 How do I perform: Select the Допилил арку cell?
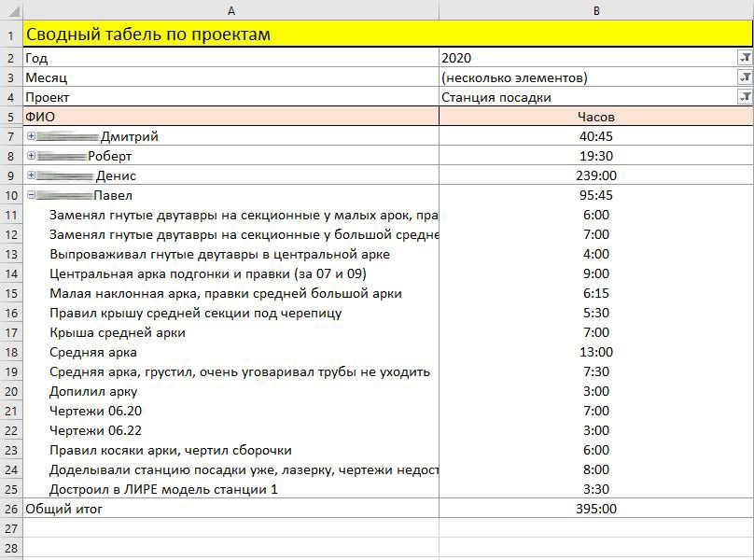pyautogui.click(x=230, y=392)
